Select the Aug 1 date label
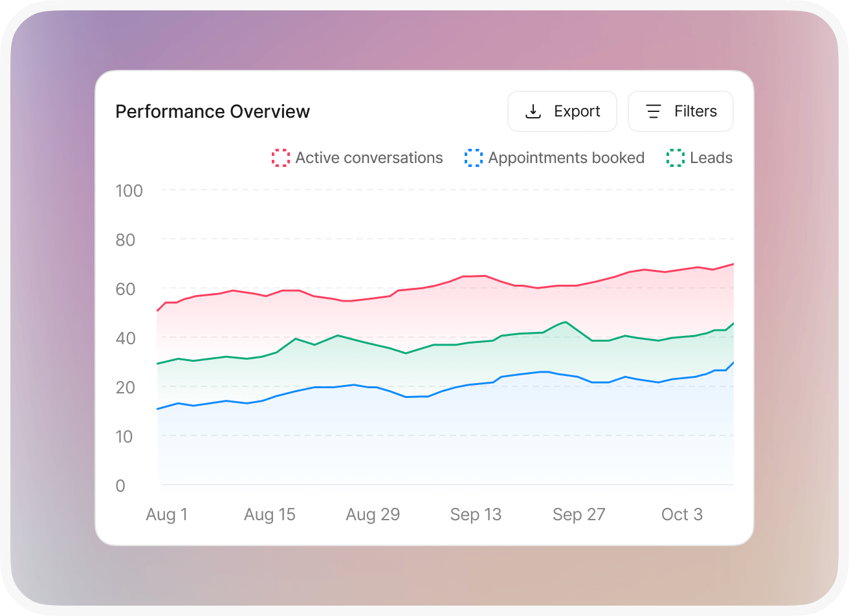This screenshot has width=849, height=616. point(166,514)
